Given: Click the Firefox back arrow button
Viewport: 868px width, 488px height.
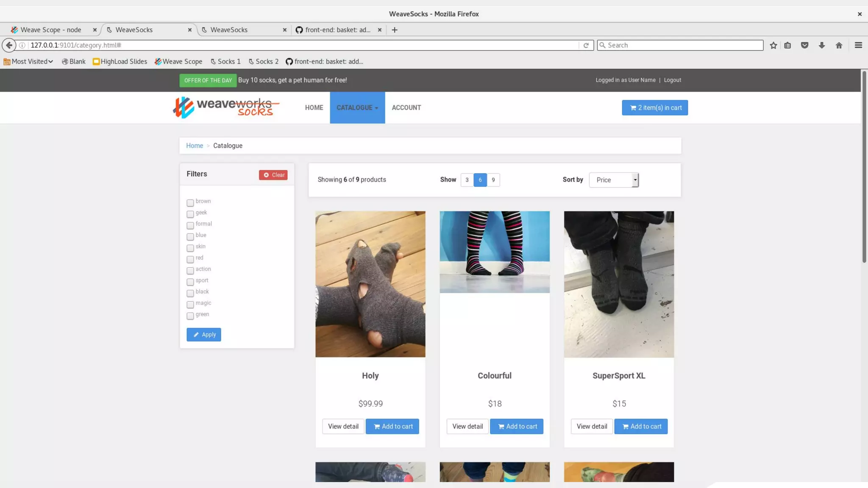Looking at the screenshot, I should (9, 45).
